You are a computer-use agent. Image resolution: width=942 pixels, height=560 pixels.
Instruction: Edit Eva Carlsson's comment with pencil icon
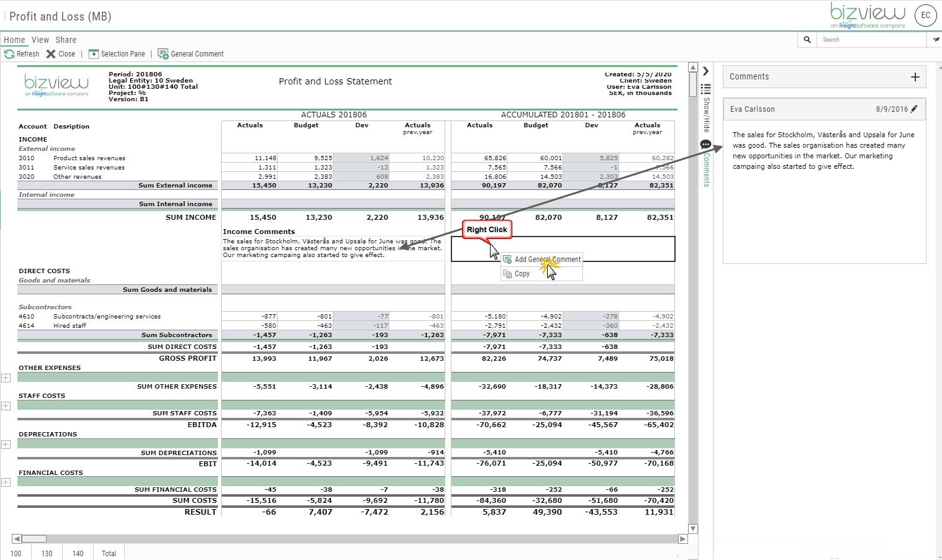[914, 109]
